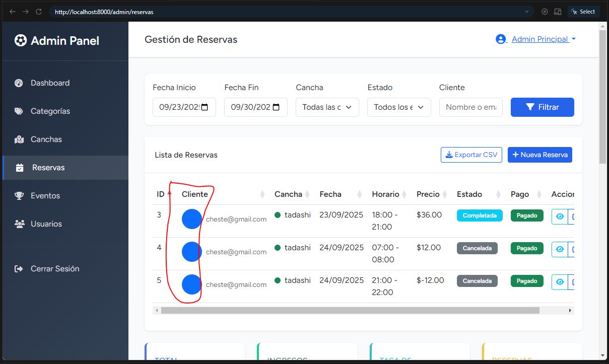The image size is (609, 364).
Task: Sort the table by ID column
Action: pos(164,194)
